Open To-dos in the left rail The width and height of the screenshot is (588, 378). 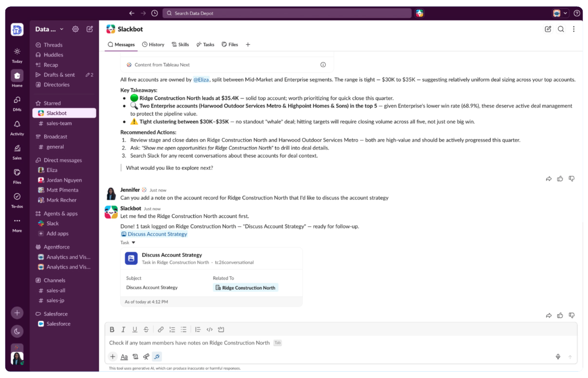(x=17, y=200)
